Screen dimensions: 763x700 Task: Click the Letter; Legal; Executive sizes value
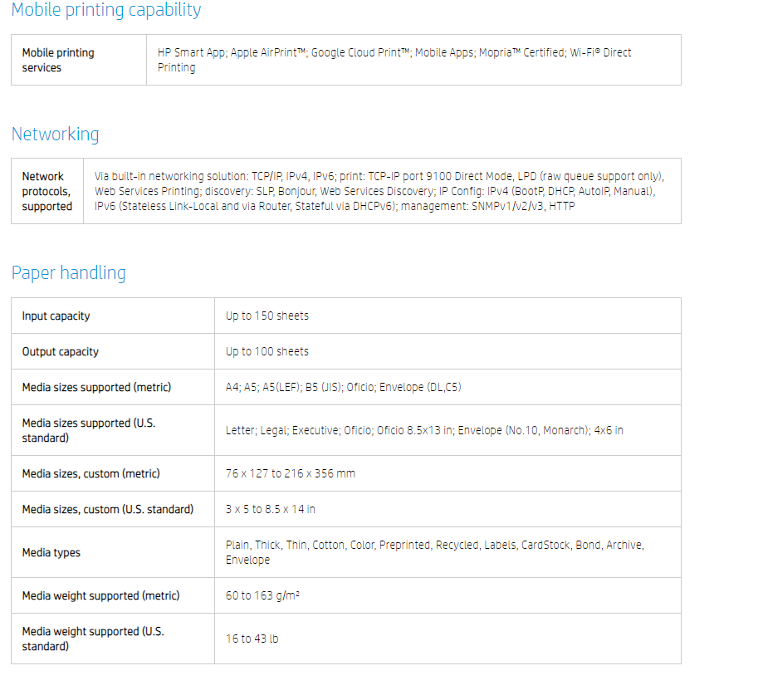tap(424, 430)
